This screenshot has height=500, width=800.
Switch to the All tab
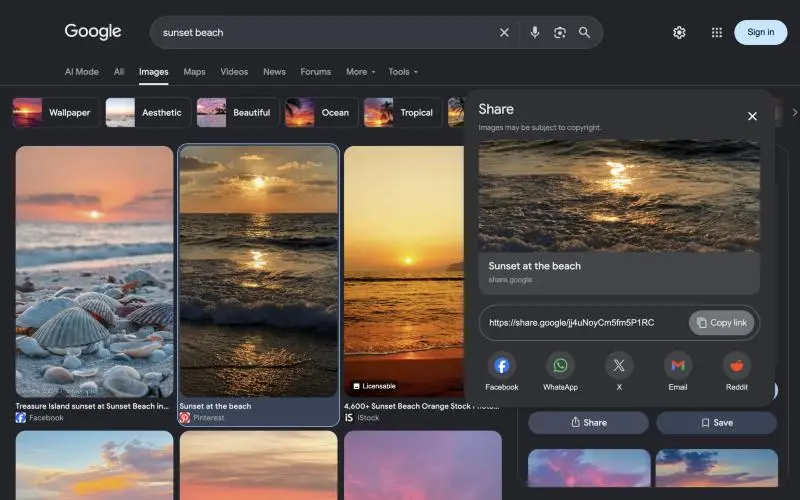[x=119, y=72]
